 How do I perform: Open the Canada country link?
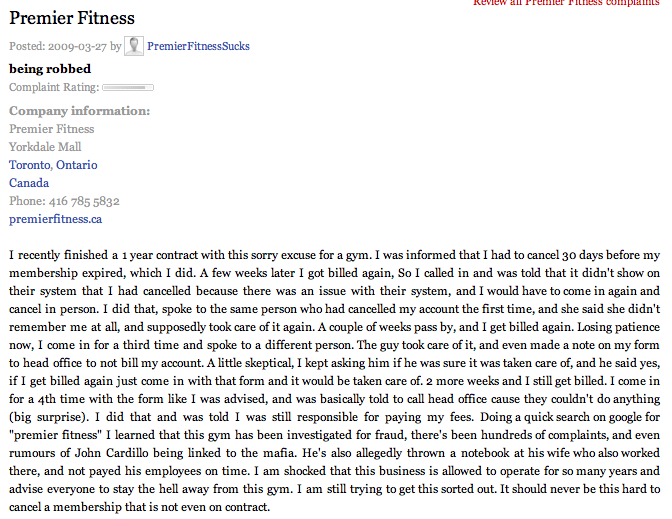pyautogui.click(x=29, y=183)
